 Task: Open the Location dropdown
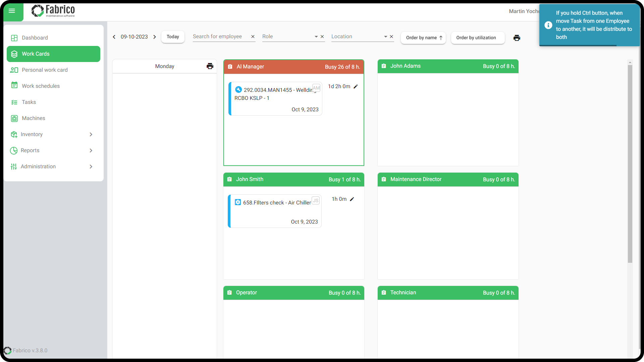(385, 37)
